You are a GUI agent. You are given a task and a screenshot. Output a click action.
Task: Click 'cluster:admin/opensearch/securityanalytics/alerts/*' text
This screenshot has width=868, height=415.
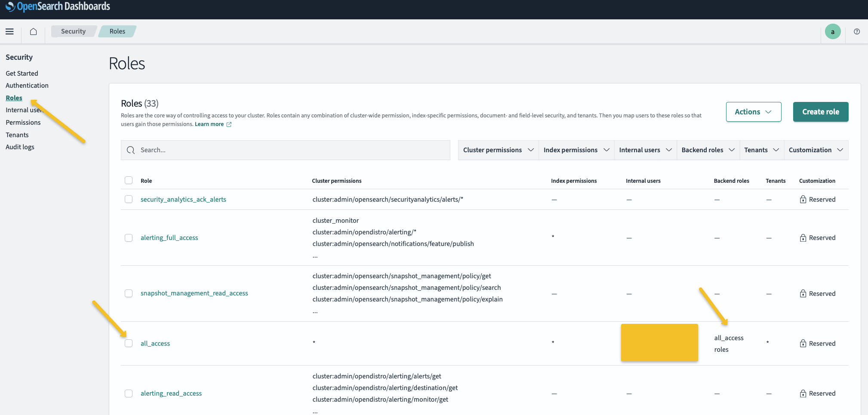(388, 200)
